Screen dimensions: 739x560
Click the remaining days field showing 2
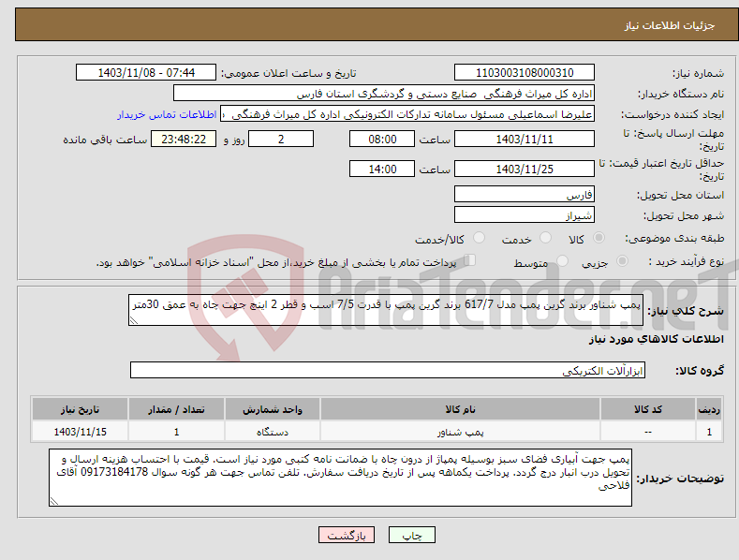(x=281, y=139)
